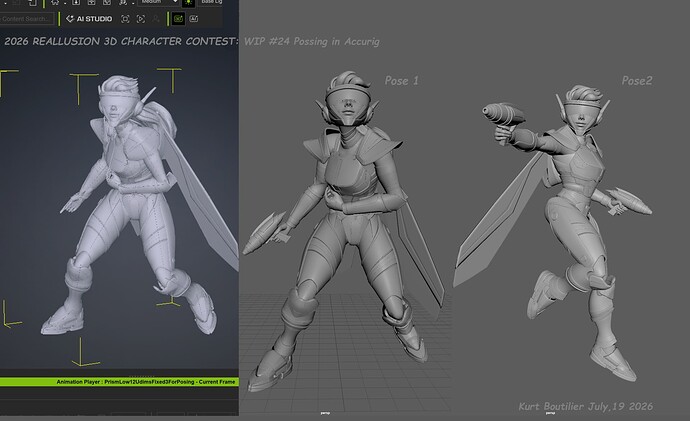Click the Animation Player status bar text
This screenshot has height=421, width=690.
[146, 382]
